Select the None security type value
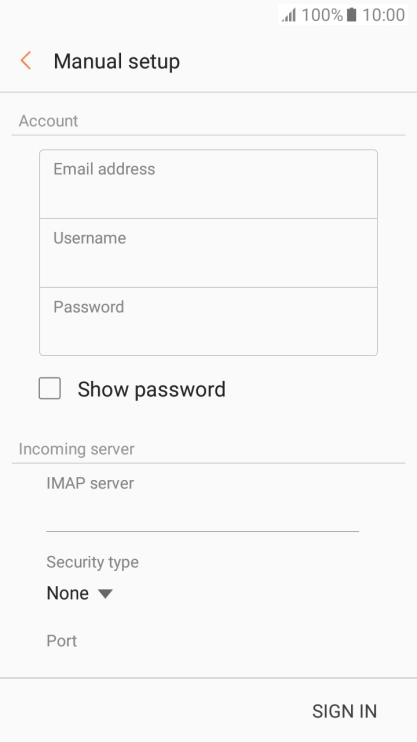The image size is (417, 742). point(68,593)
